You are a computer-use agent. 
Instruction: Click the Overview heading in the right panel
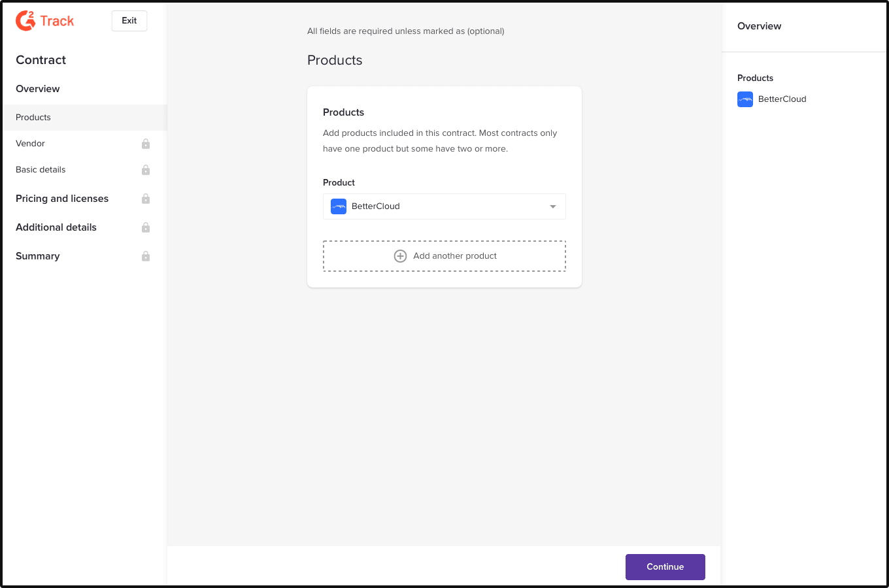click(x=760, y=26)
